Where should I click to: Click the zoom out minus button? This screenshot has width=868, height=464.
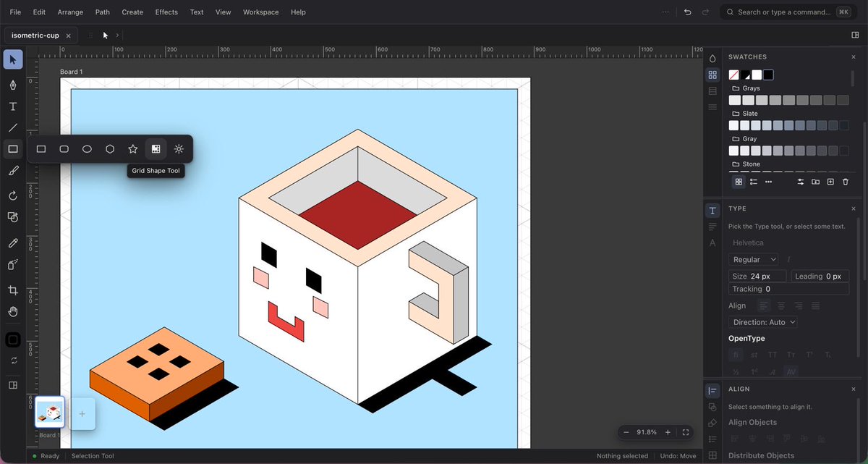coord(626,432)
